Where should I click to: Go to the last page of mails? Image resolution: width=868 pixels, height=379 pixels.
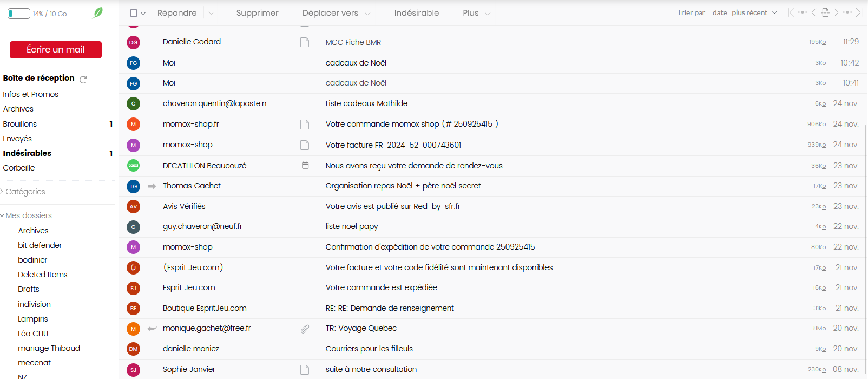pos(858,12)
